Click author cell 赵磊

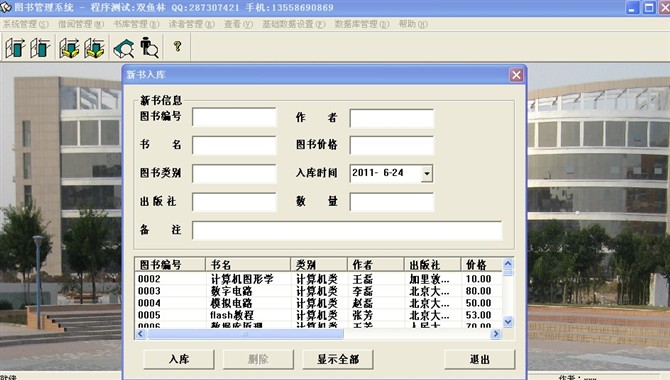[363, 303]
